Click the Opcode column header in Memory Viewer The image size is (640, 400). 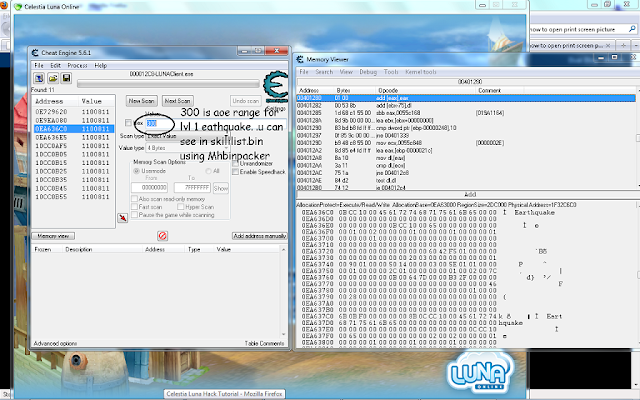point(388,90)
